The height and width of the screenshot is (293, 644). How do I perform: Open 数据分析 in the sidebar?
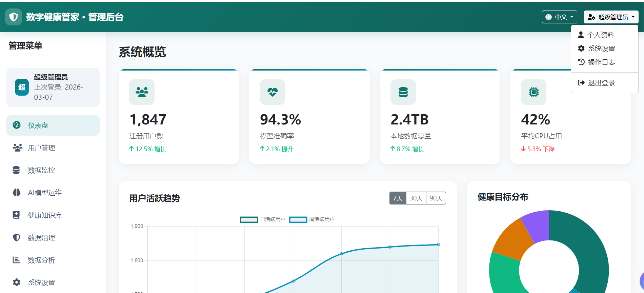[53, 260]
